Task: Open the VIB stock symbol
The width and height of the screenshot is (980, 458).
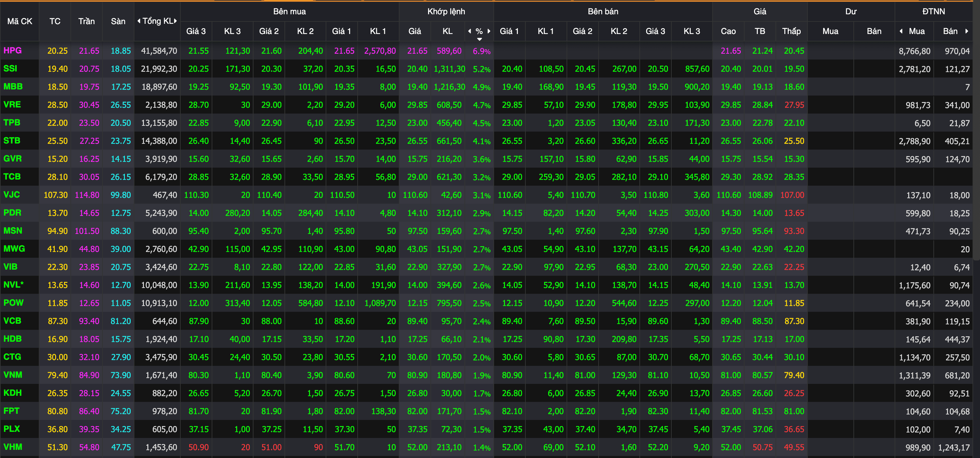Action: (x=10, y=267)
